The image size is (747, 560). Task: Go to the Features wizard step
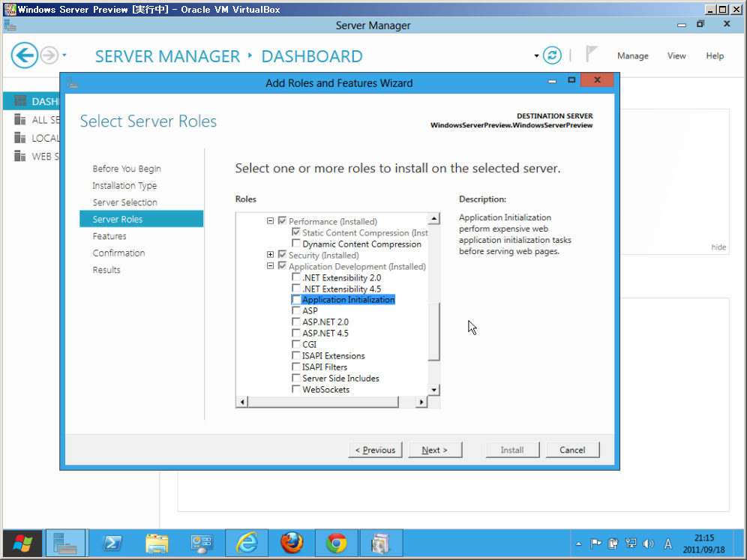(109, 236)
